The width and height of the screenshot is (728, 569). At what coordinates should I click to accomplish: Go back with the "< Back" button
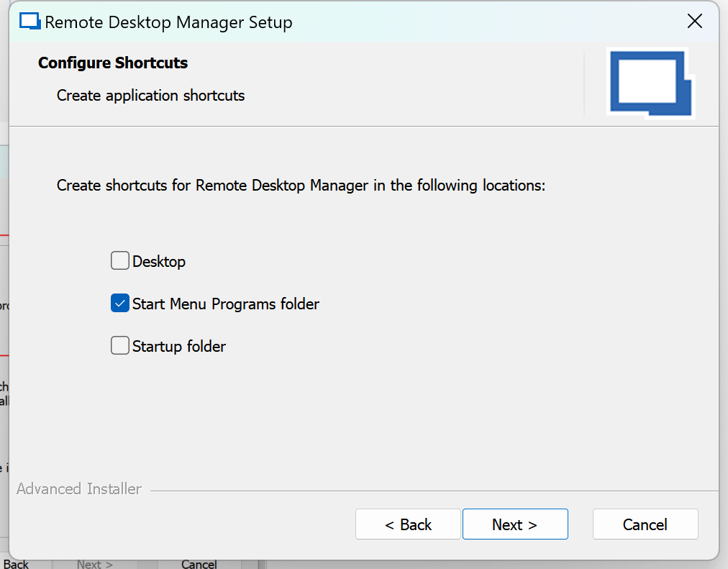click(408, 524)
